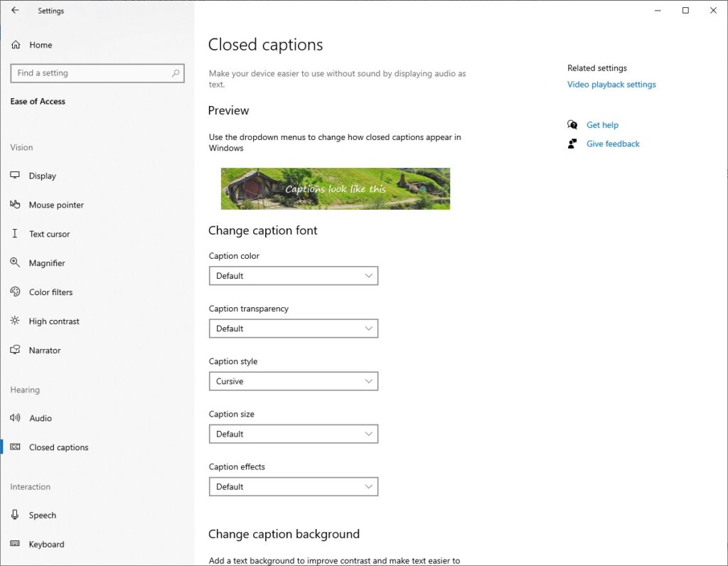Open the Caption effects dropdown
This screenshot has width=728, height=566.
[293, 486]
